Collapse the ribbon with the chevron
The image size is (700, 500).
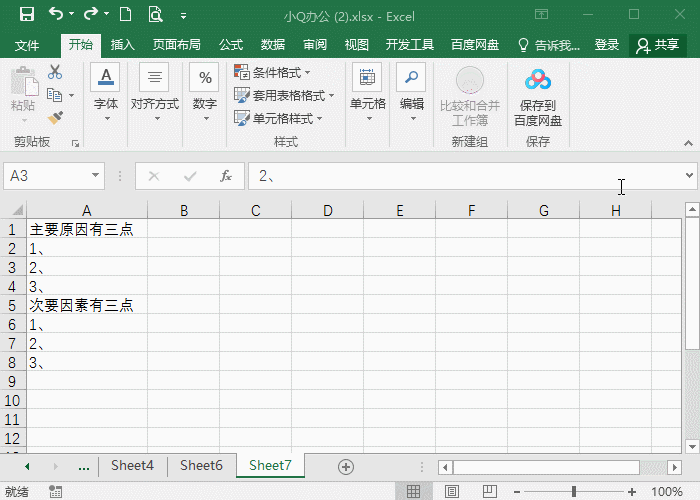point(688,143)
